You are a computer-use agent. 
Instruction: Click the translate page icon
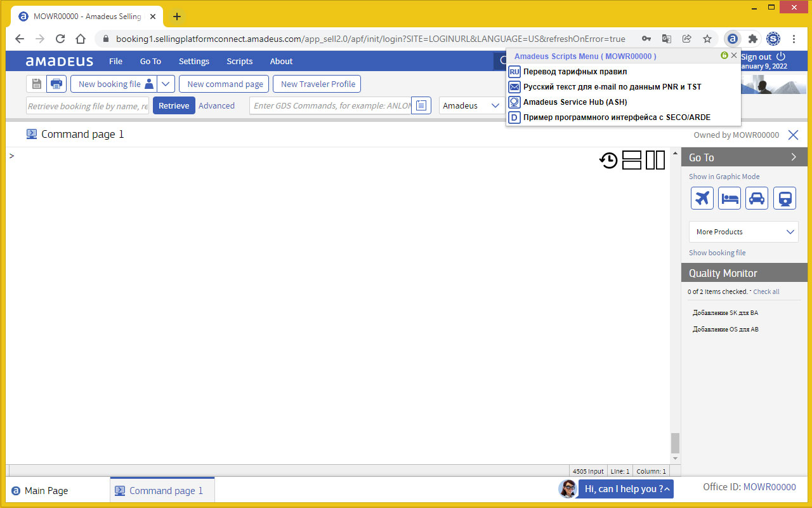[x=667, y=39]
